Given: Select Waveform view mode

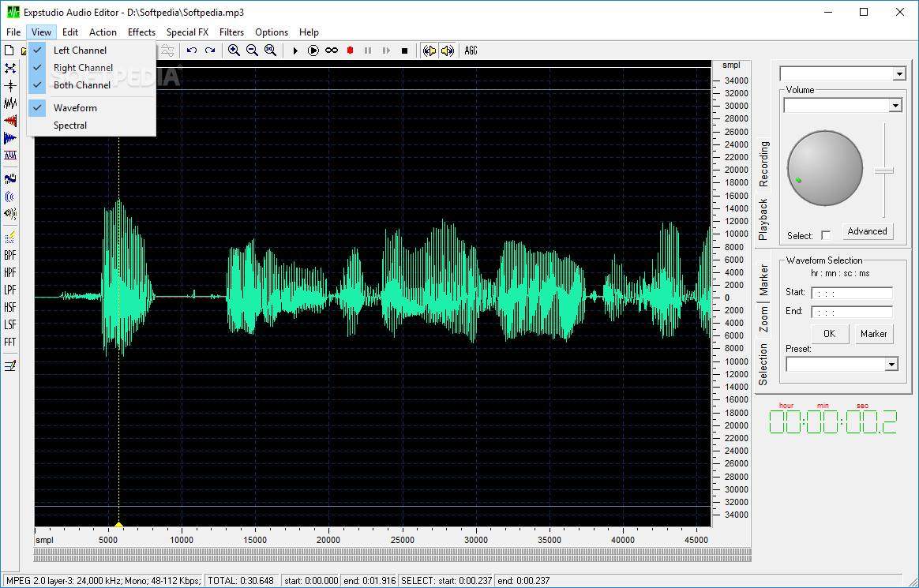Looking at the screenshot, I should pos(92,108).
